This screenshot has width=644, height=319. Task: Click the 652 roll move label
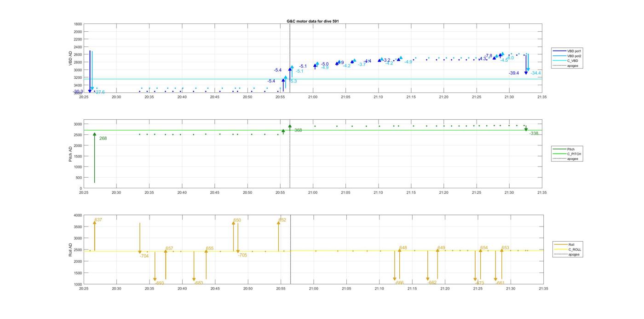[x=282, y=220]
